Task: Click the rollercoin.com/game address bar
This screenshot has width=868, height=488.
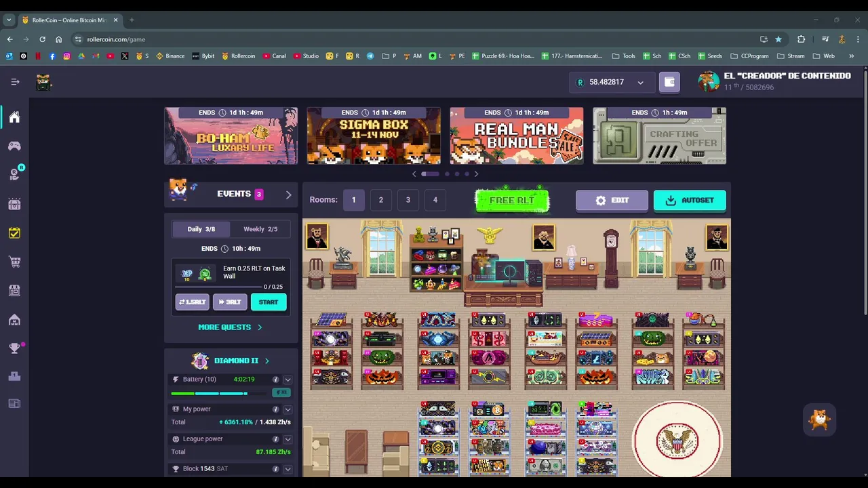Action: (414, 39)
